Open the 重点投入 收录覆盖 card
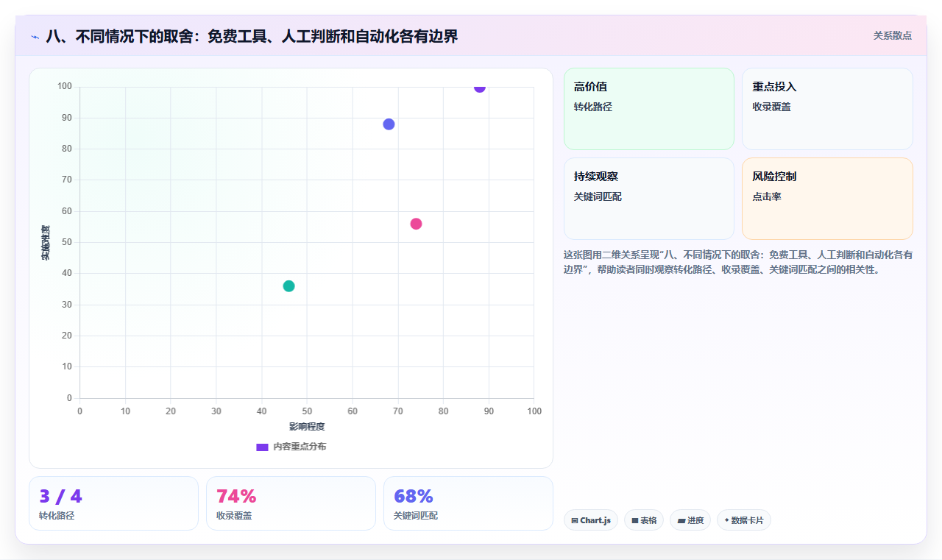The height and width of the screenshot is (560, 942). [x=827, y=109]
